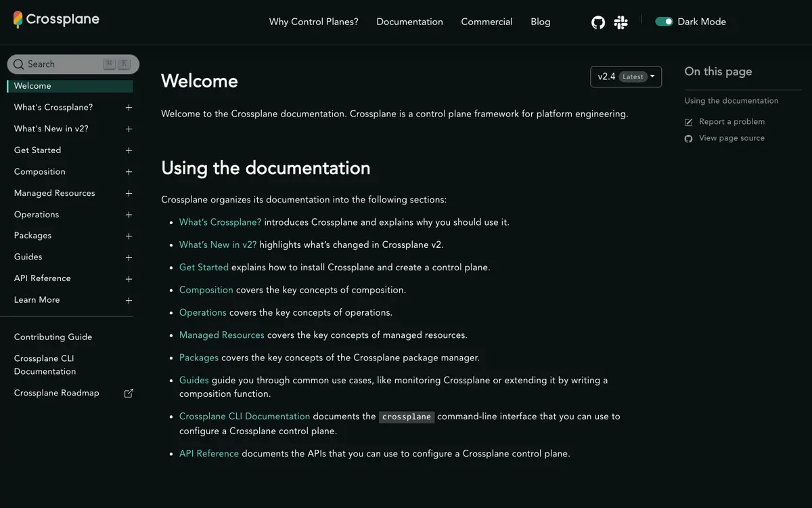This screenshot has height=508, width=812.
Task: Open Contributing Guide sidebar link
Action: 53,337
